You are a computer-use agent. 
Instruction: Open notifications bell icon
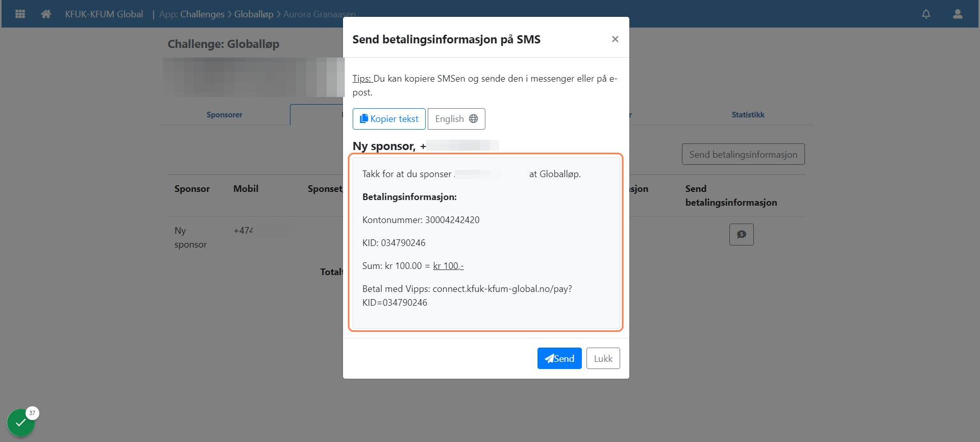pyautogui.click(x=926, y=14)
